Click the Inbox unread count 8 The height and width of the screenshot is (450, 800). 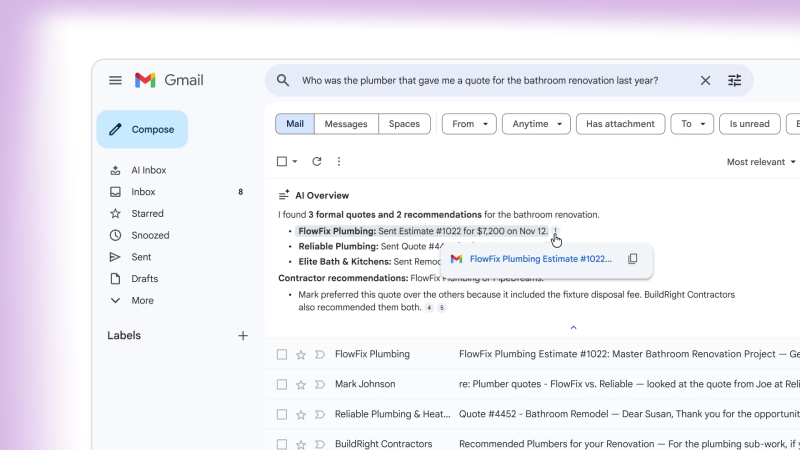tap(240, 192)
